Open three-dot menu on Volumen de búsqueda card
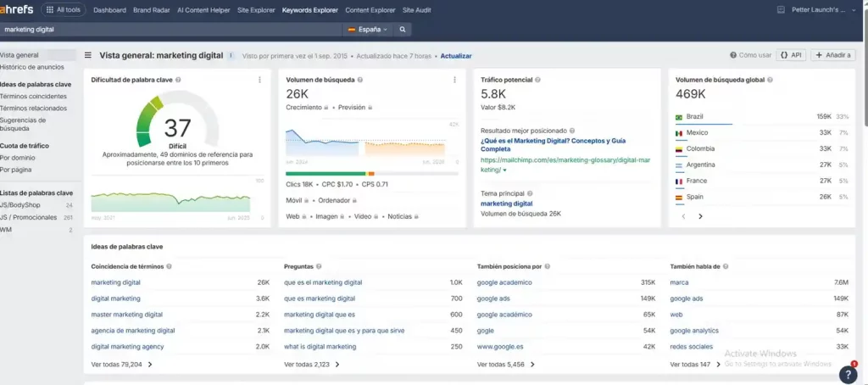Screen dimensions: 868x385 tap(454, 80)
